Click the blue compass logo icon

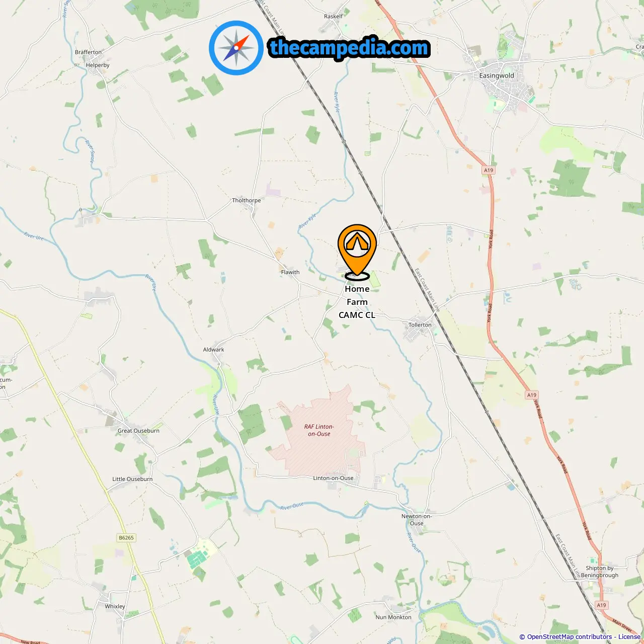pyautogui.click(x=236, y=48)
